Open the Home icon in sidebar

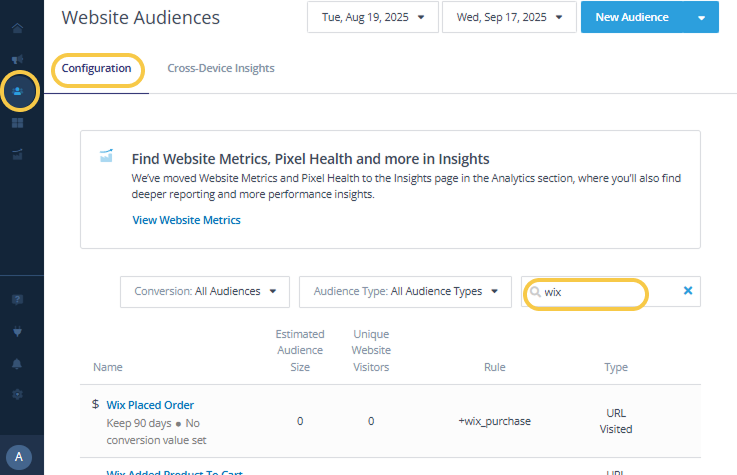(18, 28)
